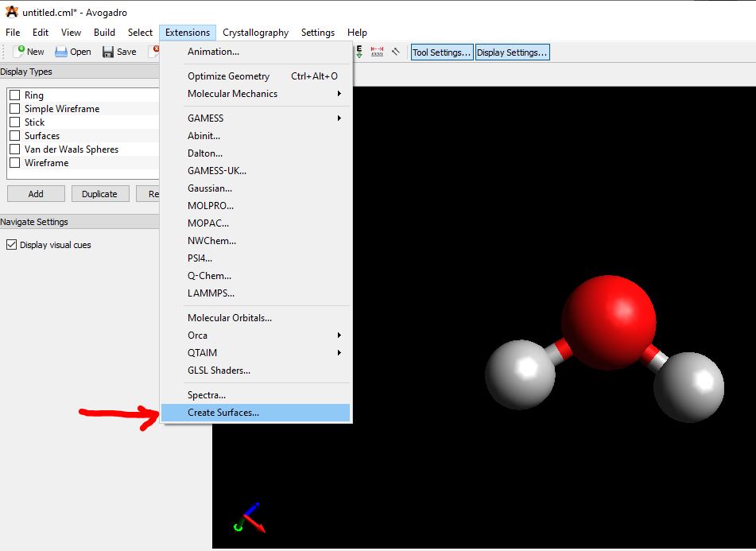This screenshot has height=551, width=756.
Task: Click the New document toolbar icon
Action: (20, 52)
